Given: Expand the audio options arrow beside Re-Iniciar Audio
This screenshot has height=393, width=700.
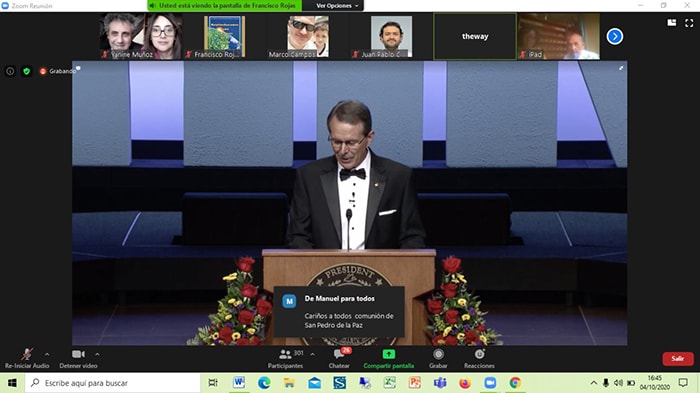Looking at the screenshot, I should click(47, 354).
